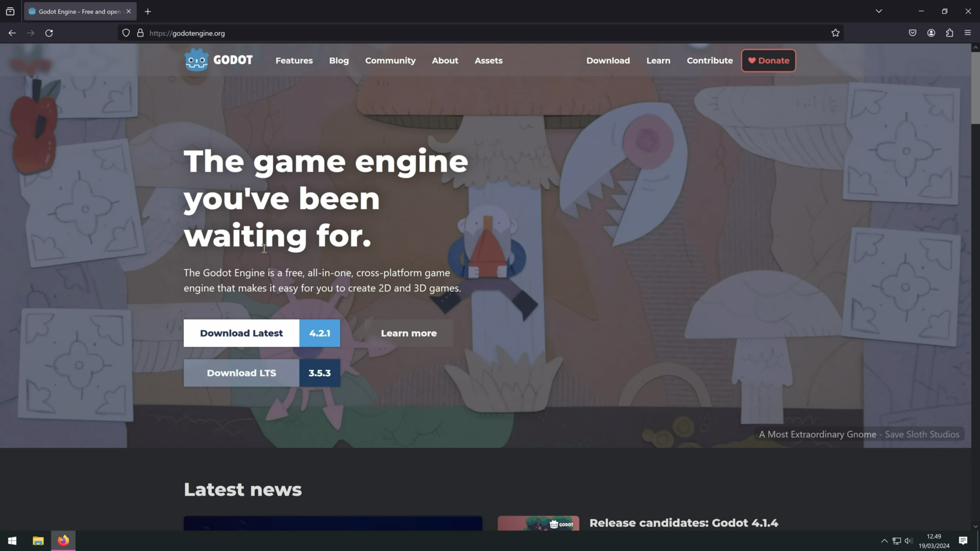Show hidden system tray icons chevron
The image size is (980, 551).
884,541
